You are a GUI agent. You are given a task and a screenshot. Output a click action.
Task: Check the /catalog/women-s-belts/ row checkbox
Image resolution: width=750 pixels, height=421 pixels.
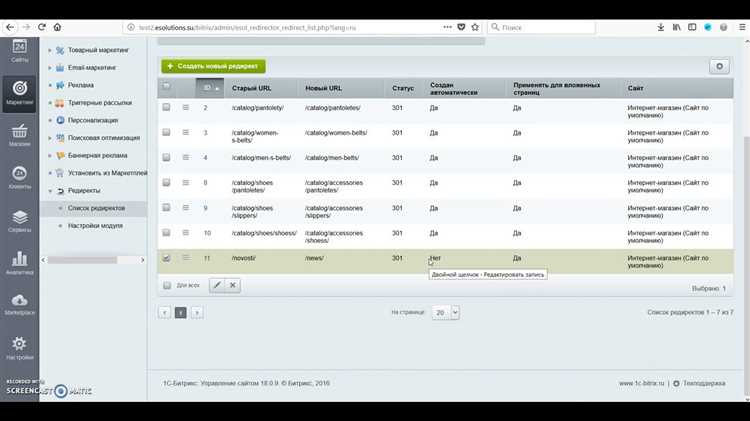click(166, 132)
